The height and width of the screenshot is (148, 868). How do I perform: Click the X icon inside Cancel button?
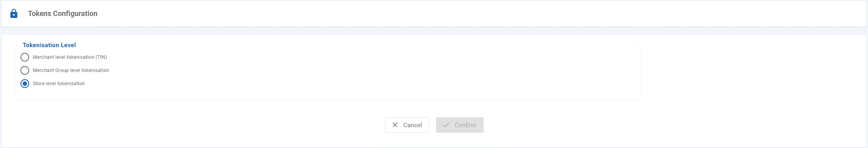pos(395,125)
